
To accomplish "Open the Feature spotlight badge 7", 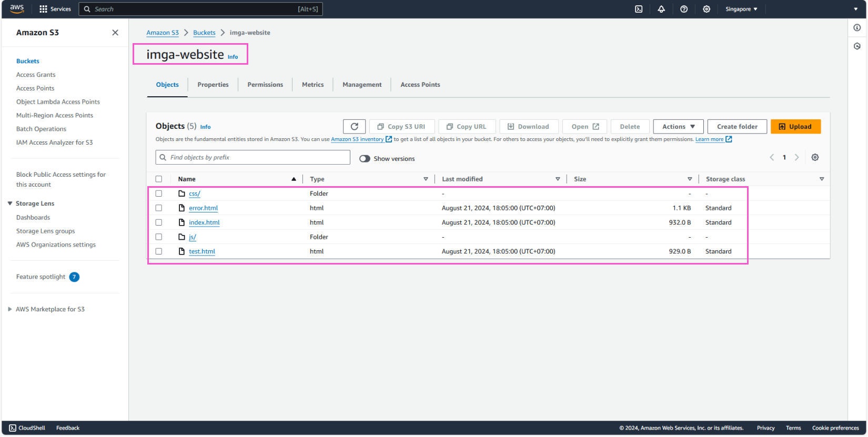I will coord(74,277).
